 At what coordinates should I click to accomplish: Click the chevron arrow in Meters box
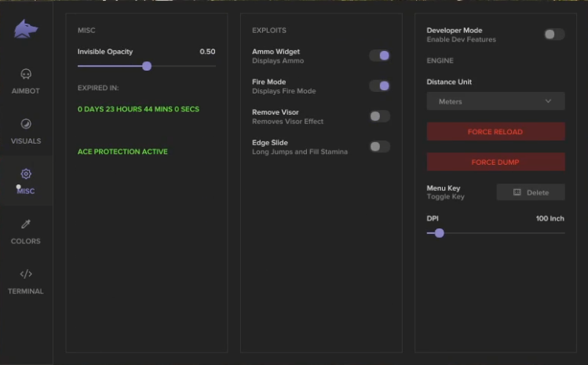coord(548,101)
